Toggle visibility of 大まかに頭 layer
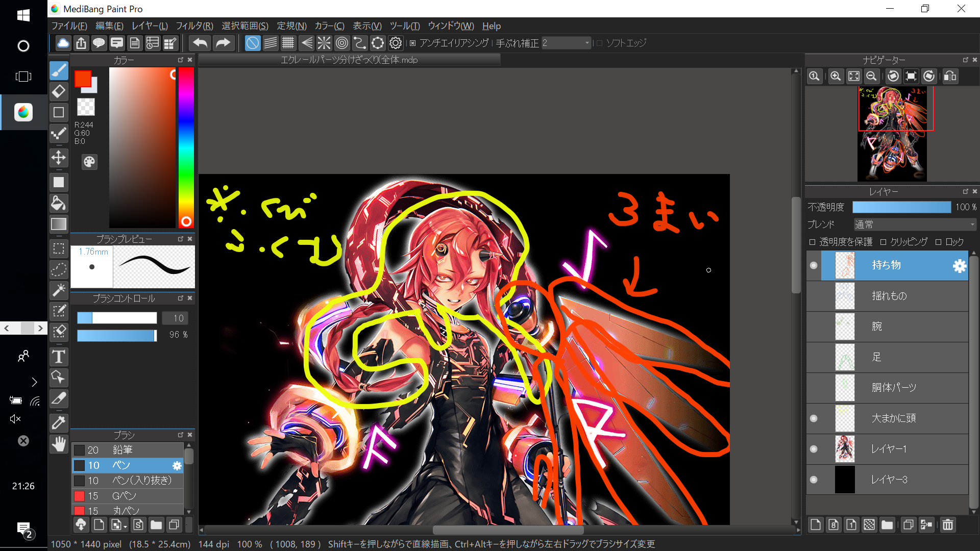This screenshot has width=980, height=551. click(x=814, y=418)
